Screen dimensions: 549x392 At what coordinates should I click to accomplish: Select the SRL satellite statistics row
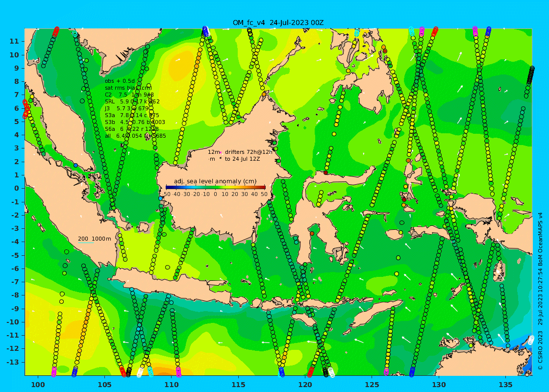(132, 101)
